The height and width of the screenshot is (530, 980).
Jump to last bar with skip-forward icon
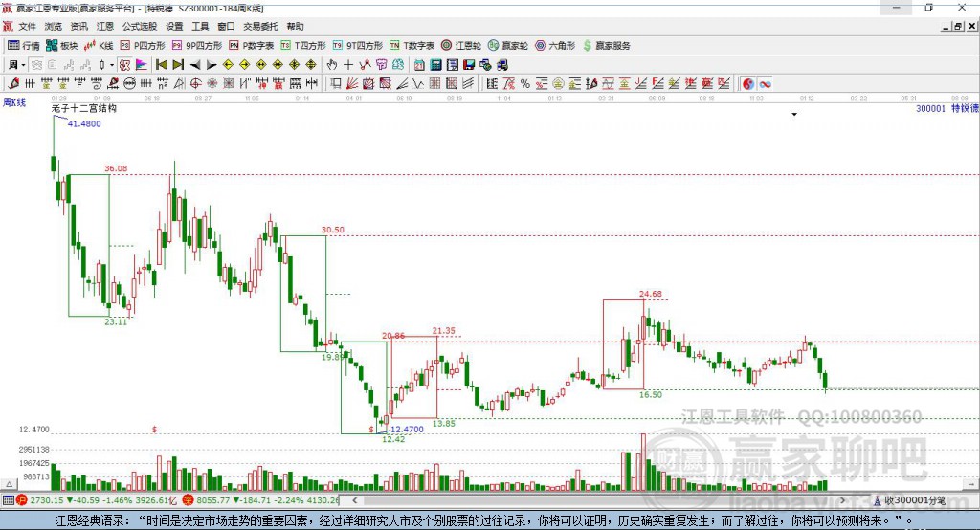point(178,65)
